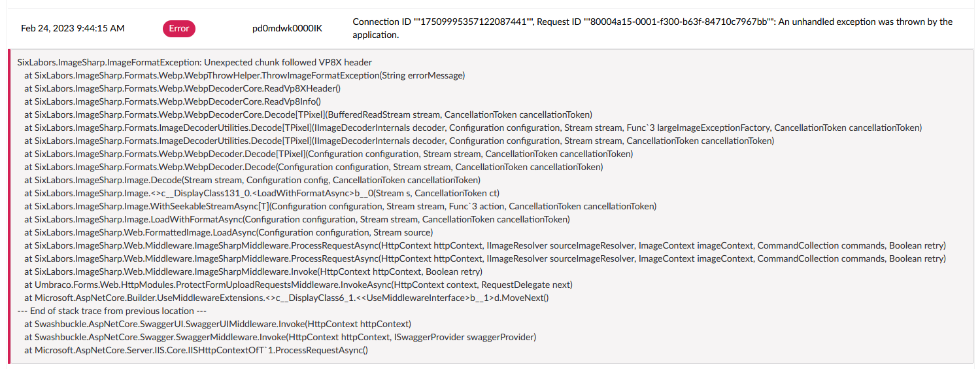Image resolution: width=980 pixels, height=369 pixels.
Task: Collapse the log entry via the Connection ID message
Action: click(652, 28)
